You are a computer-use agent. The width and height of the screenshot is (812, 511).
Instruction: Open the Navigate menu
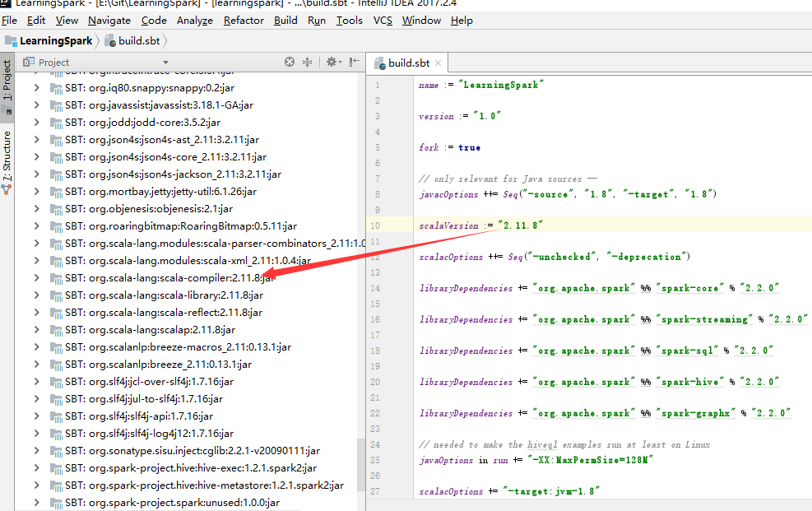(109, 21)
